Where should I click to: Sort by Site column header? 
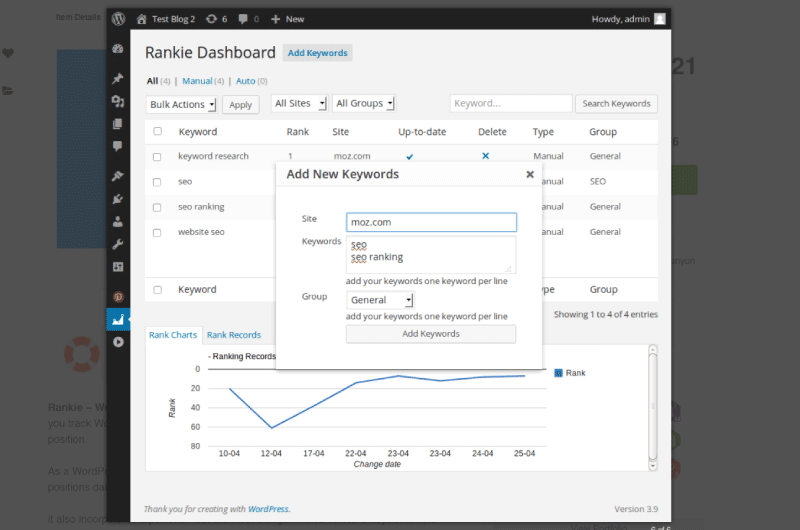pos(340,132)
